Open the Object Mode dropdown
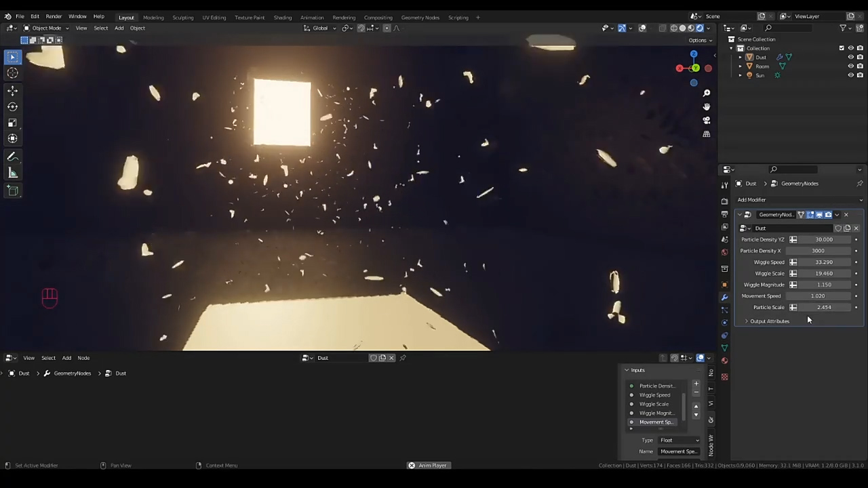This screenshot has height=488, width=868. click(46, 28)
